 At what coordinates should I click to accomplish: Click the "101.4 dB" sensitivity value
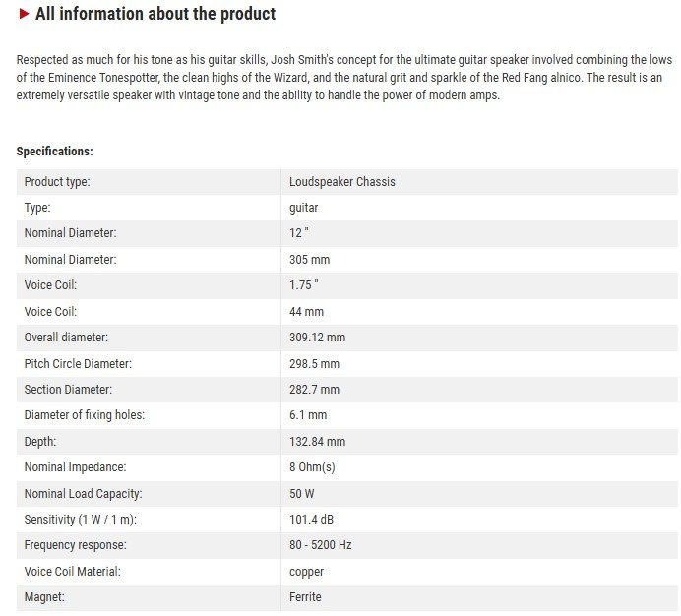(x=312, y=520)
